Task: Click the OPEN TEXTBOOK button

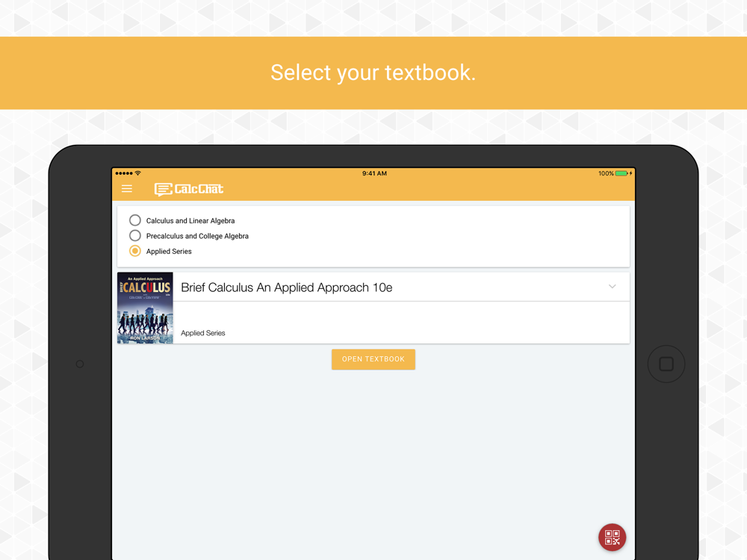Action: click(373, 359)
